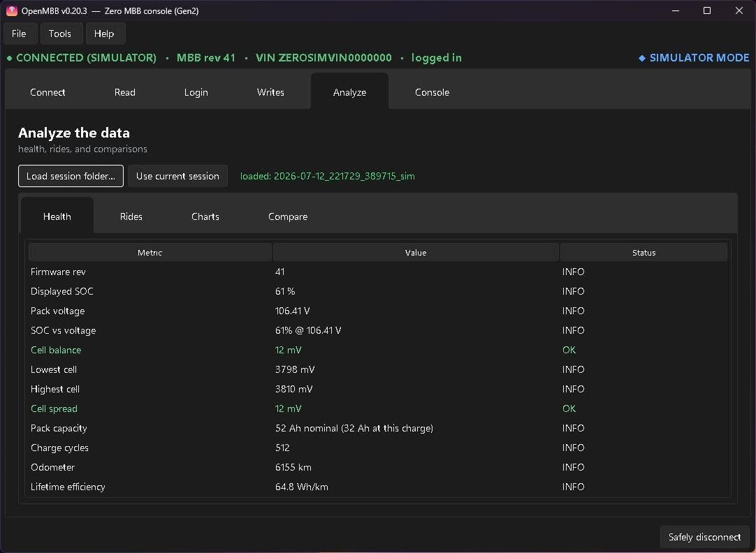Open the File menu
This screenshot has width=756, height=553.
tap(19, 34)
